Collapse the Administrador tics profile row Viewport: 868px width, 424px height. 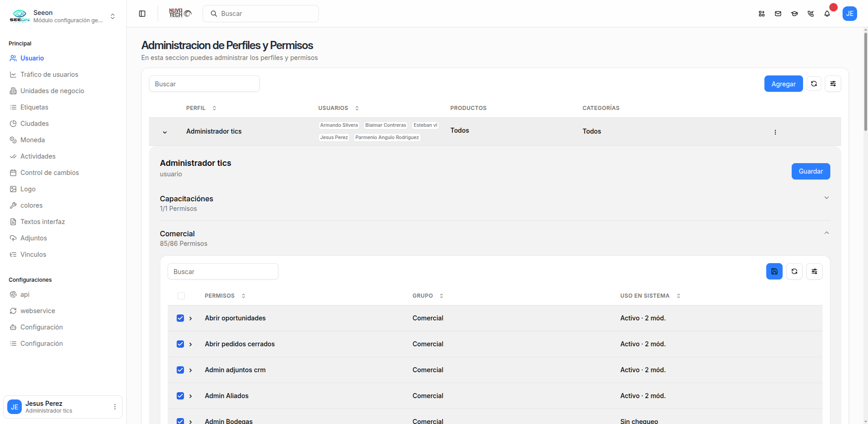click(165, 132)
